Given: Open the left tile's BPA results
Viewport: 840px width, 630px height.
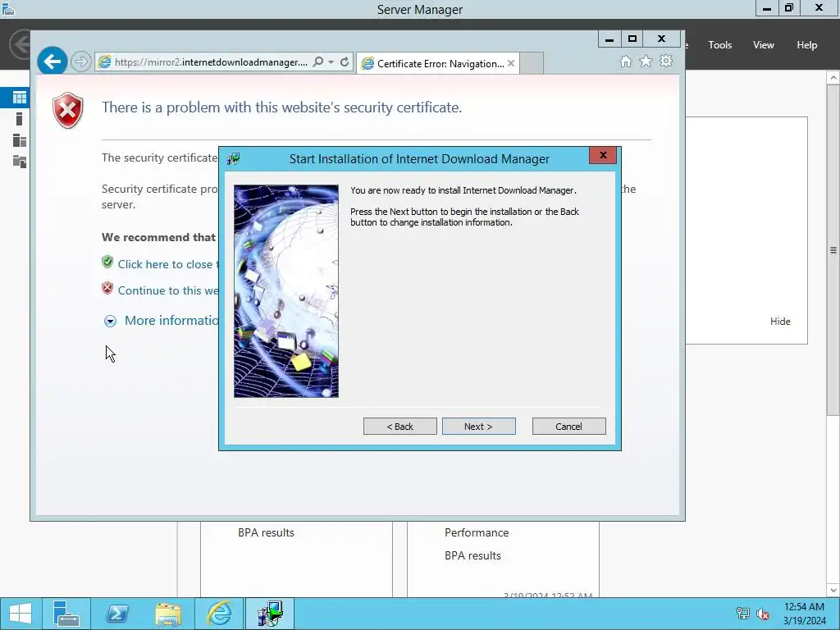Looking at the screenshot, I should point(266,532).
